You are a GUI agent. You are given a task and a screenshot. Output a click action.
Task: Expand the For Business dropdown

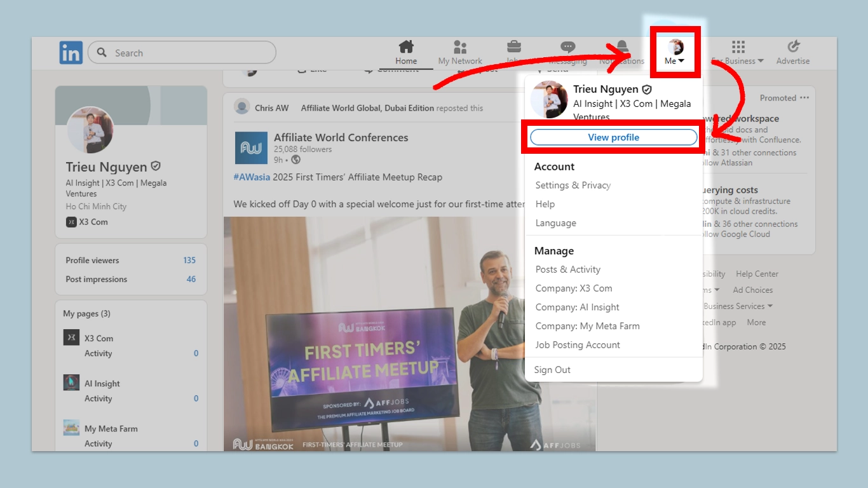click(737, 60)
